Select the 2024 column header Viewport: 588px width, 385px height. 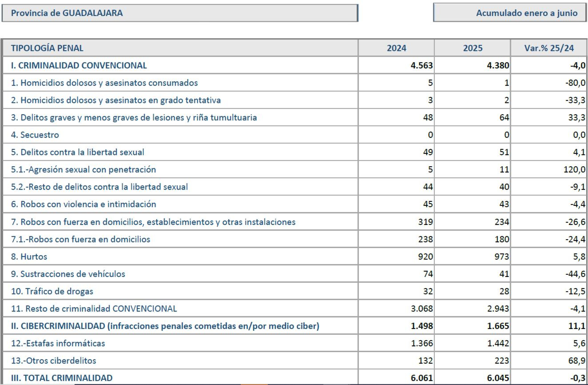(x=396, y=48)
